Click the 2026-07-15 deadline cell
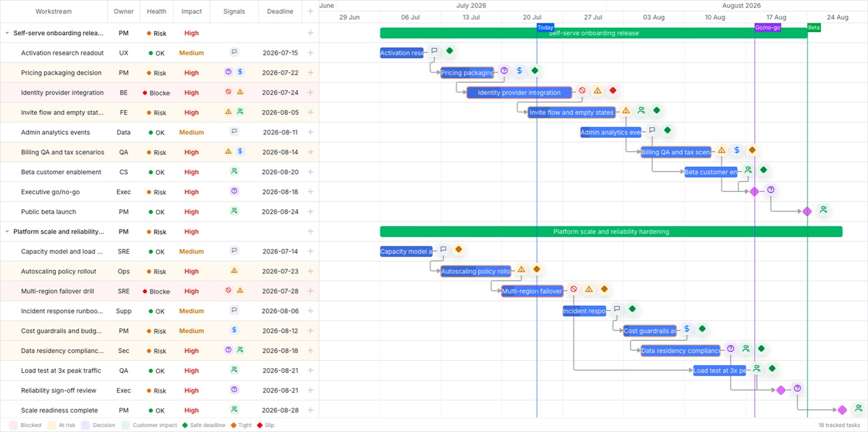The height and width of the screenshot is (432, 868). tap(280, 53)
